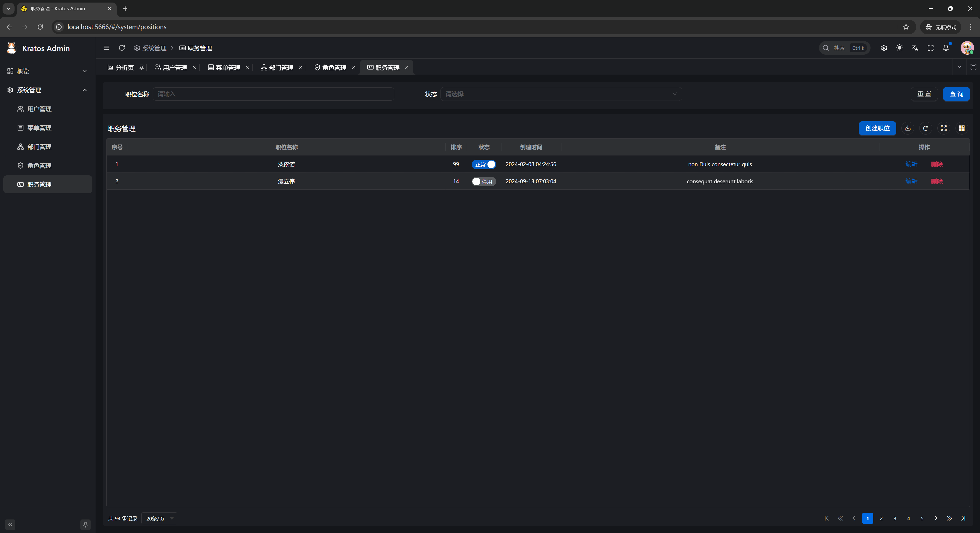980x533 pixels.
Task: Pin the sidebar using the bottom pin icon
Action: click(x=85, y=525)
